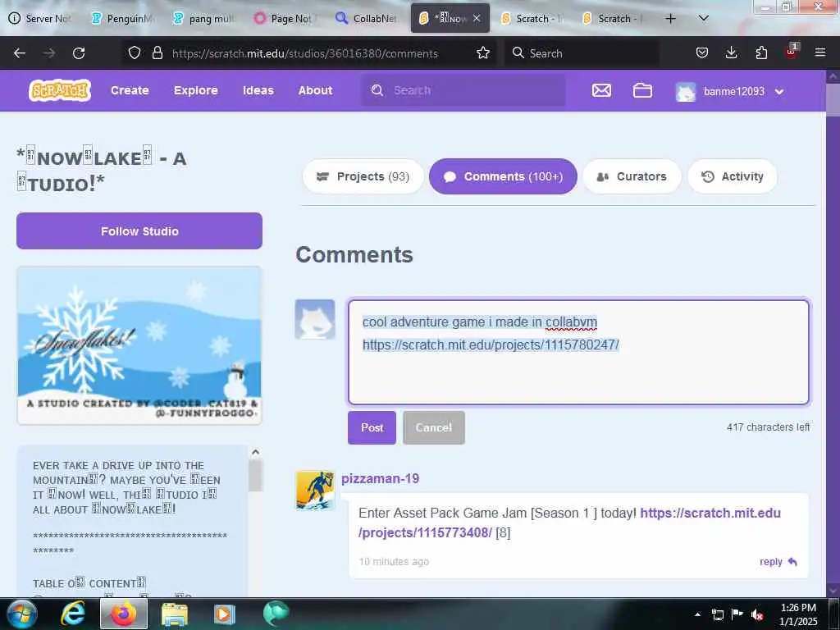Viewport: 840px width, 630px height.
Task: Click the page vertical scrollbar thumb
Action: 833,99
